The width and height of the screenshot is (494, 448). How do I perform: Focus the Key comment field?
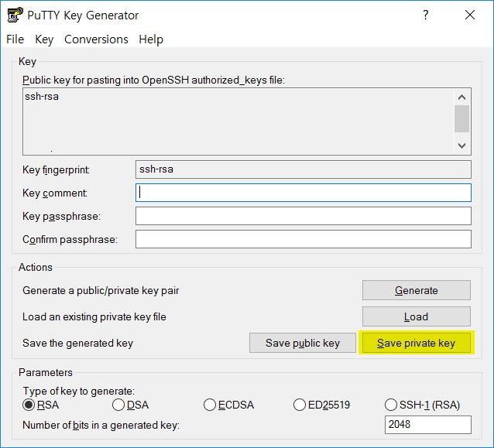pos(304,193)
